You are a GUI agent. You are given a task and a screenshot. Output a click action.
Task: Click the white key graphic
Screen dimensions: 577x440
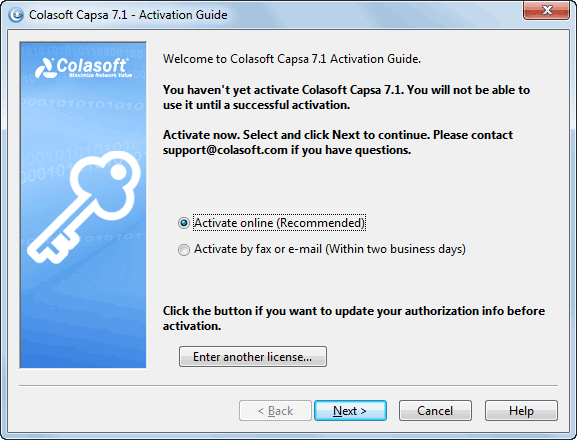tap(84, 207)
